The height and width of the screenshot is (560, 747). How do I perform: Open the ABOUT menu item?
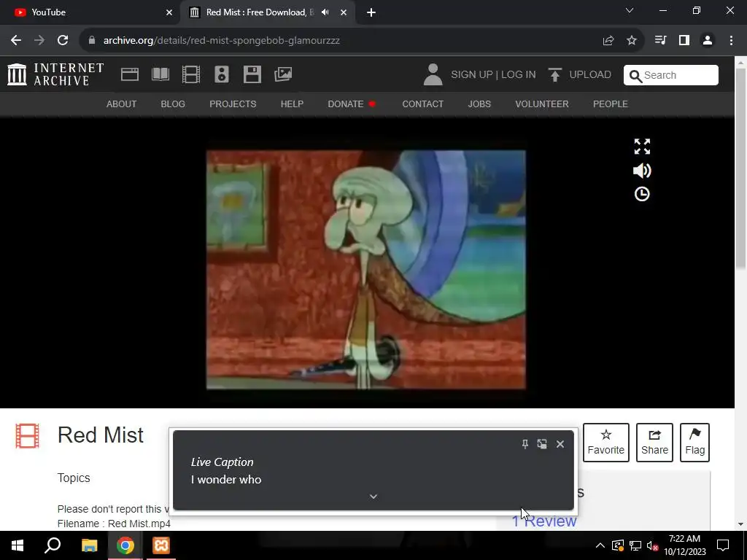122,104
